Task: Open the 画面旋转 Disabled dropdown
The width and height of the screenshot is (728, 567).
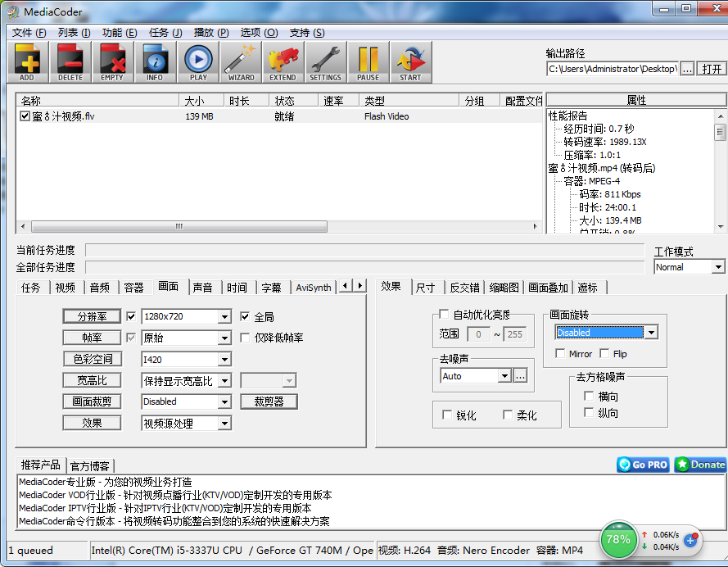Action: click(x=652, y=333)
